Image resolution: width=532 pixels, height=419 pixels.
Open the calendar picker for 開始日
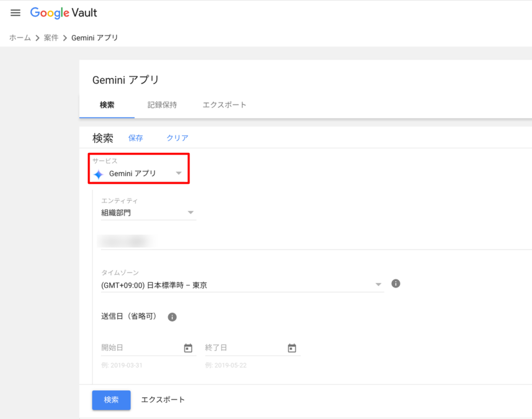point(188,348)
